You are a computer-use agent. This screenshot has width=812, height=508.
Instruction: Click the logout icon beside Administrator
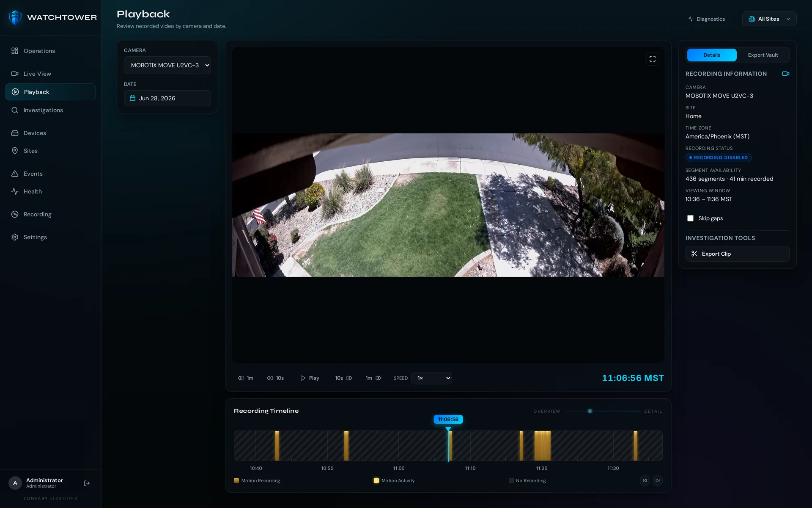click(87, 483)
